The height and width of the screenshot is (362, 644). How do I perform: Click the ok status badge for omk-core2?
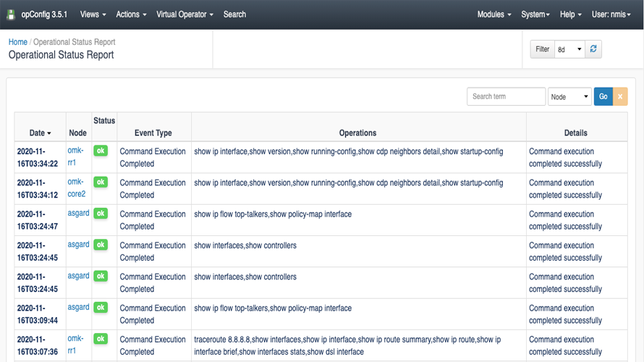click(x=101, y=182)
